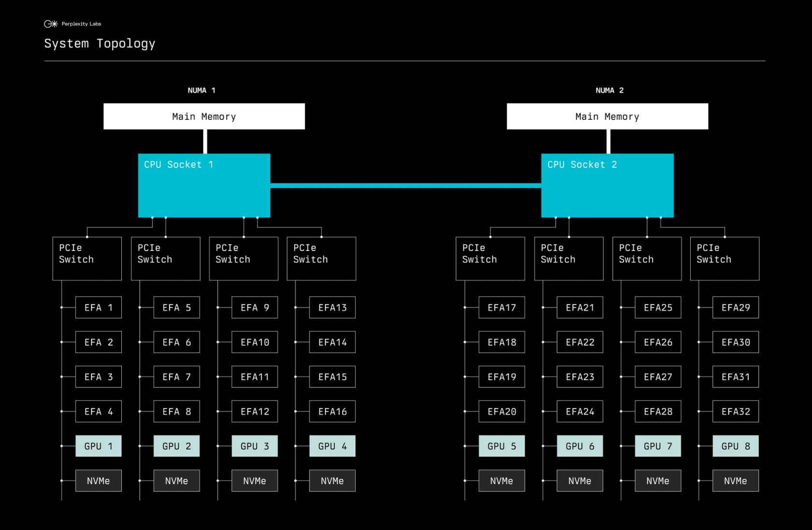This screenshot has height=530, width=812.
Task: Click the PCIe Switch above EFA 5
Action: coord(166,259)
